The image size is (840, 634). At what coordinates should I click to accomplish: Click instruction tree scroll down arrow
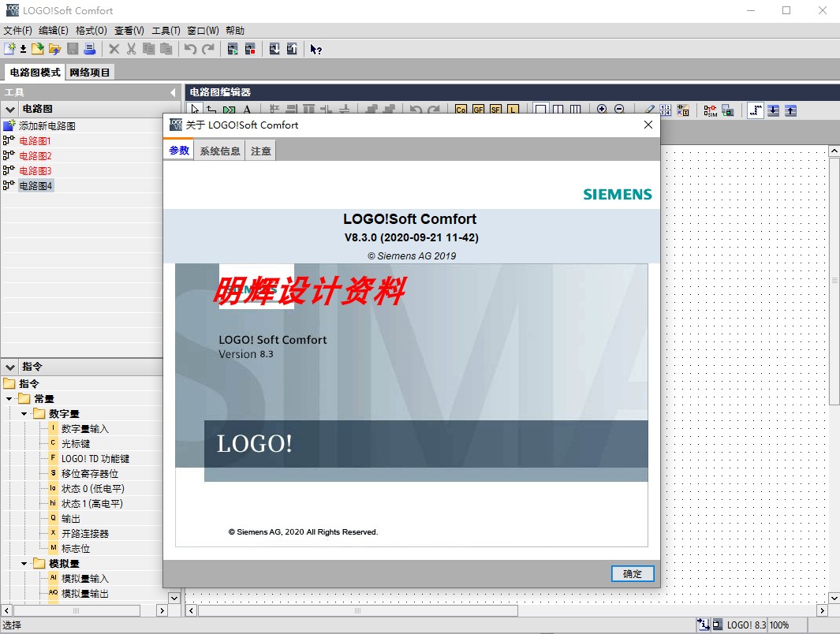174,598
